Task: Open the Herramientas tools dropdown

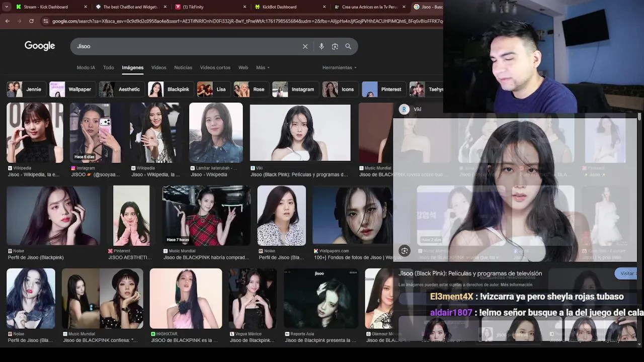Action: click(340, 67)
